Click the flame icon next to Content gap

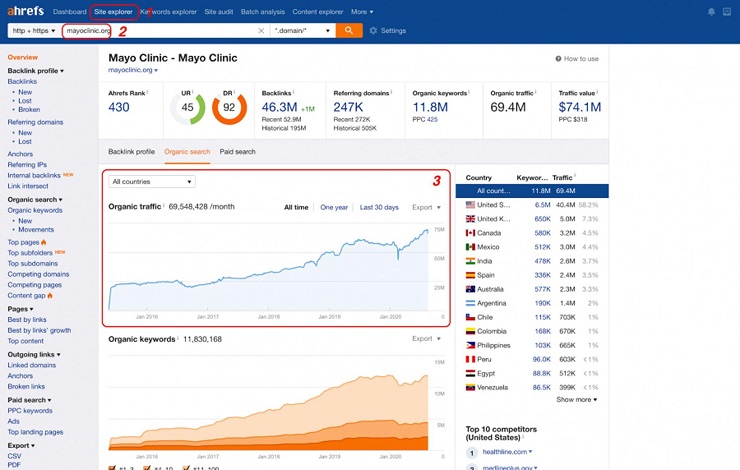coord(50,295)
